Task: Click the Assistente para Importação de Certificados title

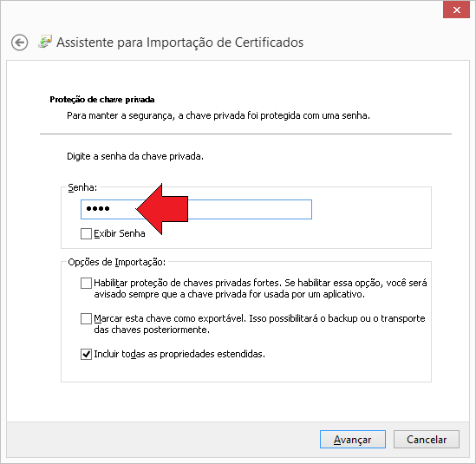Action: click(180, 42)
